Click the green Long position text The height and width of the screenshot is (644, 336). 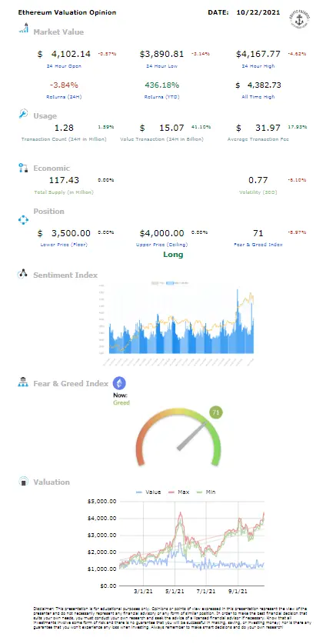tap(173, 254)
